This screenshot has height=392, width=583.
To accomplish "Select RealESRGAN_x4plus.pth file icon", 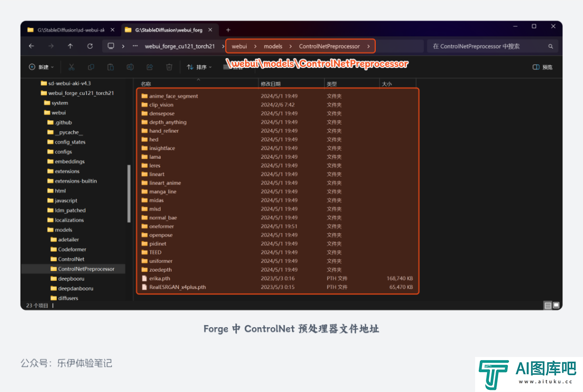I will (x=144, y=287).
